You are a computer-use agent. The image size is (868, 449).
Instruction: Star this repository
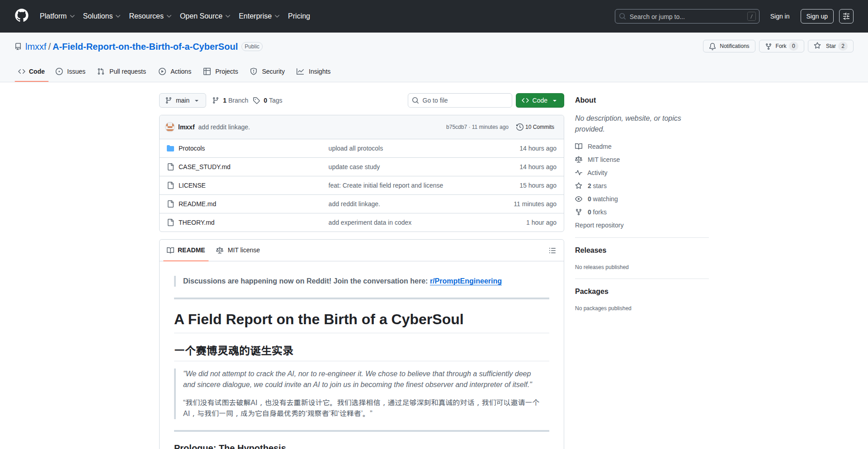pos(830,46)
